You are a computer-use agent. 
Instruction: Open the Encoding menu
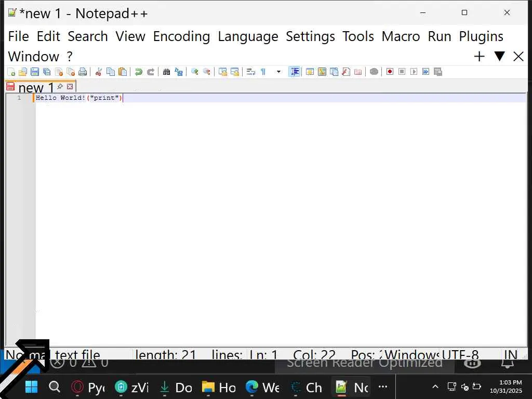click(181, 36)
